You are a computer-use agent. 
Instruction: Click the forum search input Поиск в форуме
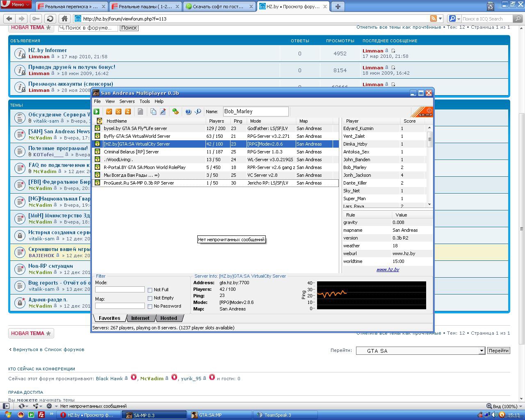point(88,27)
